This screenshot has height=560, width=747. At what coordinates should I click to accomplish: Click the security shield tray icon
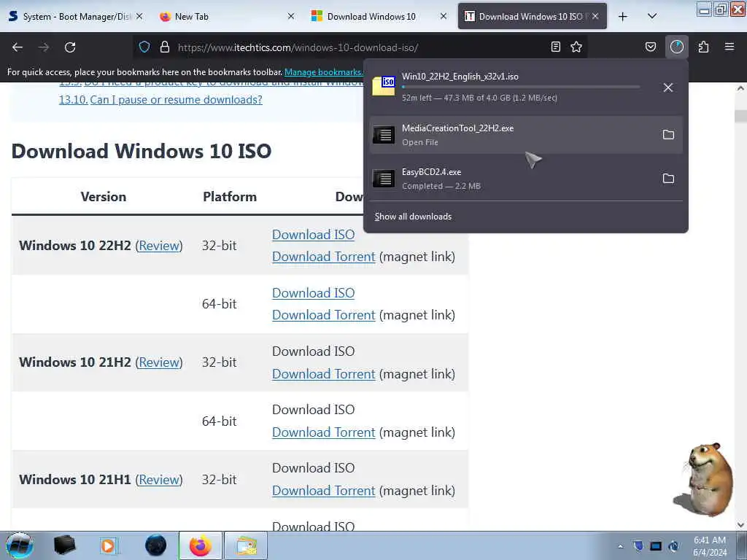(638, 545)
